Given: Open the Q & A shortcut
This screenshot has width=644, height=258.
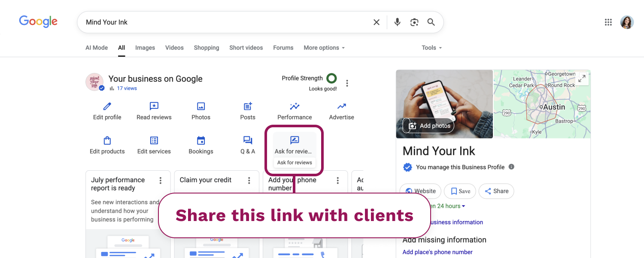Looking at the screenshot, I should point(248,145).
